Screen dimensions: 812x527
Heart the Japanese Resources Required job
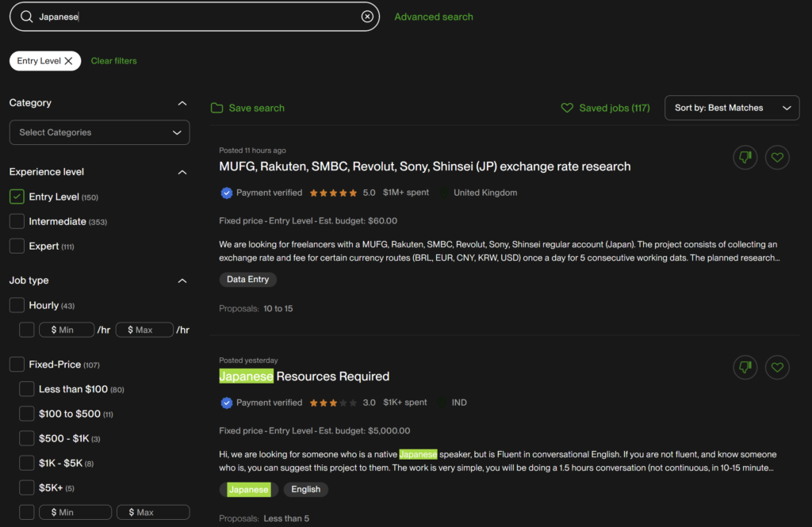pyautogui.click(x=777, y=367)
